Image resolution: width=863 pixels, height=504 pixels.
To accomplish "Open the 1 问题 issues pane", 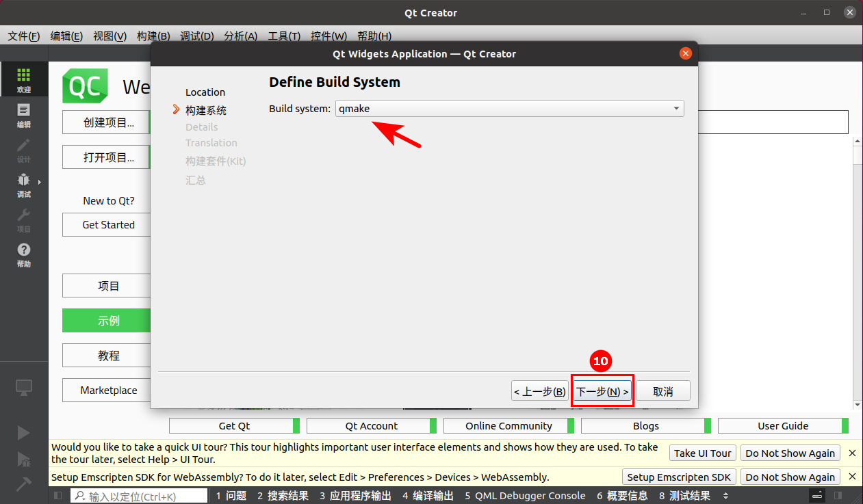I will pyautogui.click(x=231, y=496).
